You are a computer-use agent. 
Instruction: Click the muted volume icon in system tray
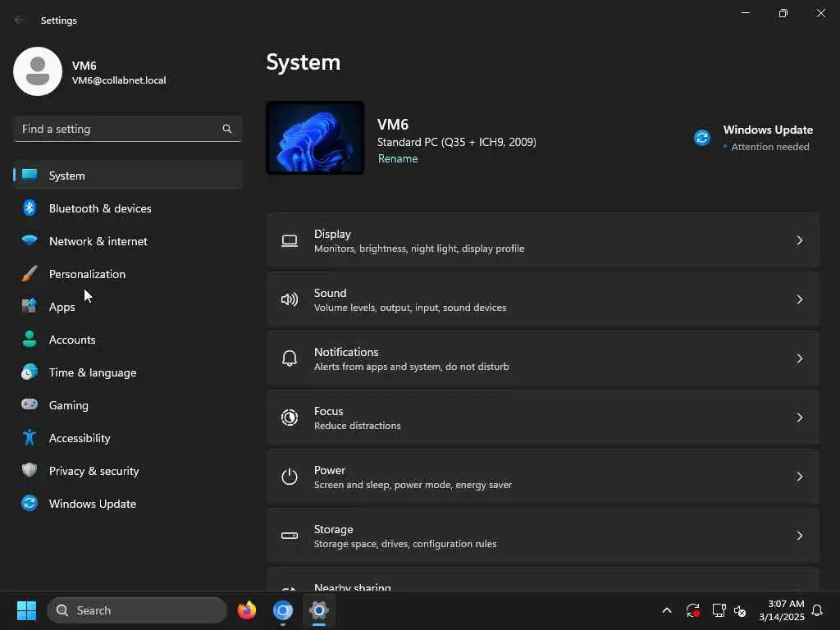pos(740,610)
